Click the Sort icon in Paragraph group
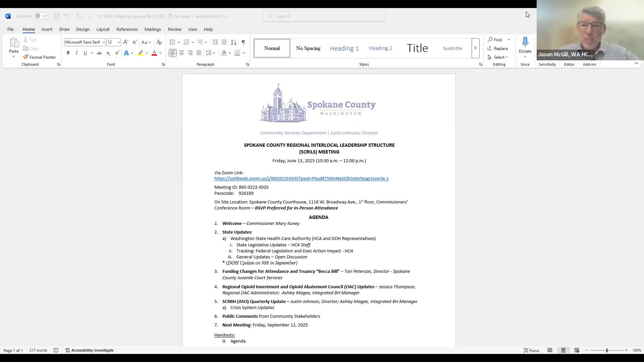Image resolution: width=644 pixels, height=362 pixels. click(x=234, y=42)
